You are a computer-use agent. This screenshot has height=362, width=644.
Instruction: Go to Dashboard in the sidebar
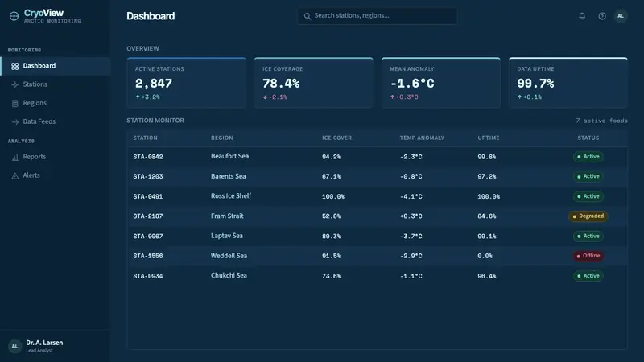[x=56, y=66]
